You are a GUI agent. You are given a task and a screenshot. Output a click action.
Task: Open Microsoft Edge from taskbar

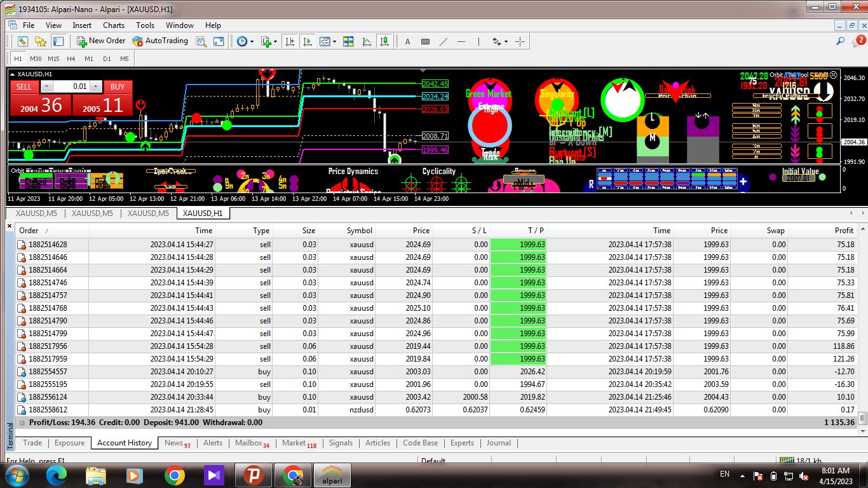tap(55, 475)
